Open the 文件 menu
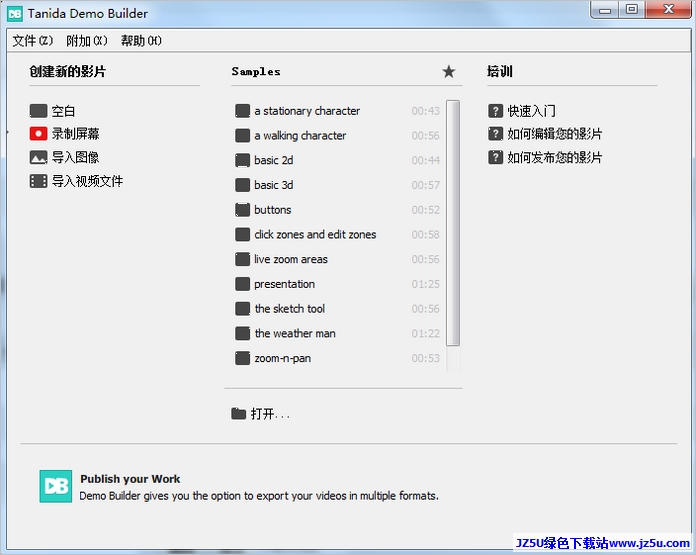 click(x=32, y=41)
